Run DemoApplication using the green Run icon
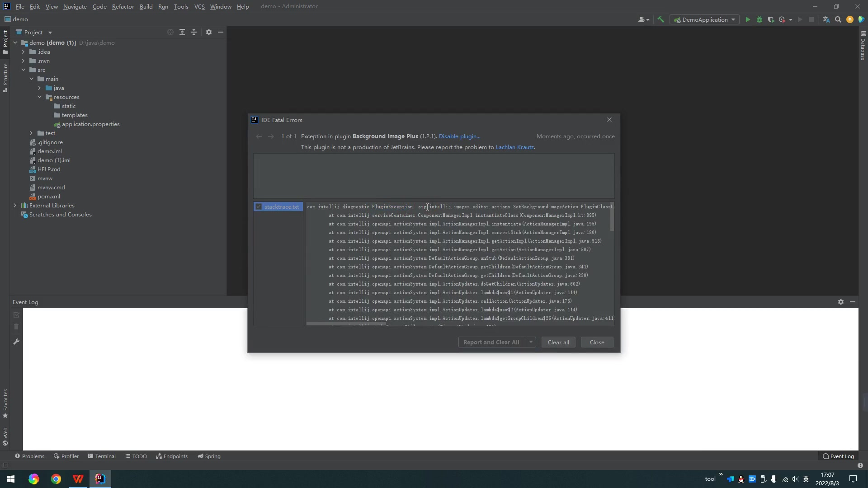 [x=748, y=19]
